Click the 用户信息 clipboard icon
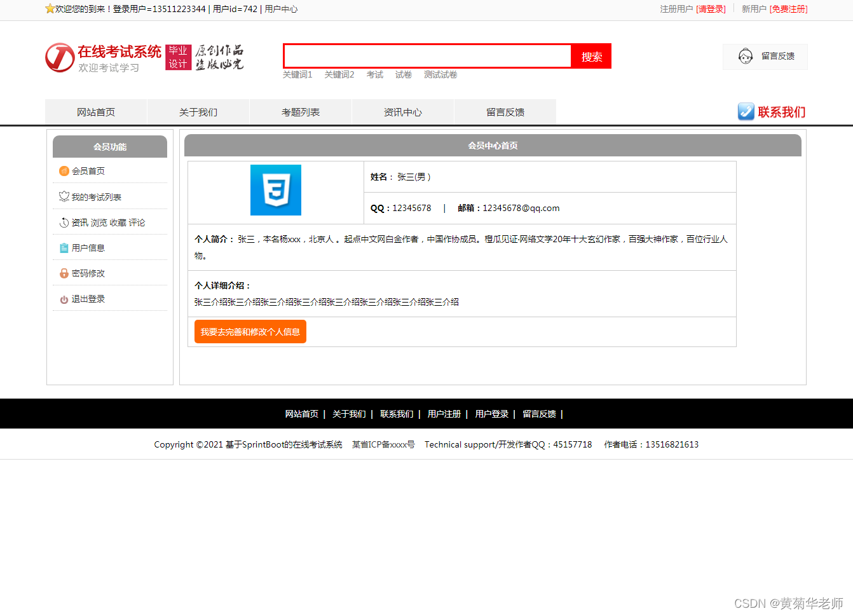The width and height of the screenshot is (853, 616). click(x=64, y=248)
